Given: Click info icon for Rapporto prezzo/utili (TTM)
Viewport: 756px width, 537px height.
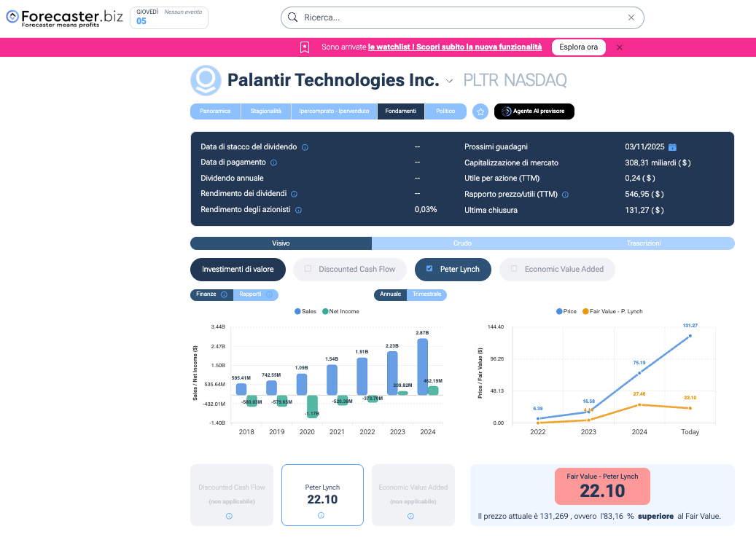Looking at the screenshot, I should pos(565,195).
